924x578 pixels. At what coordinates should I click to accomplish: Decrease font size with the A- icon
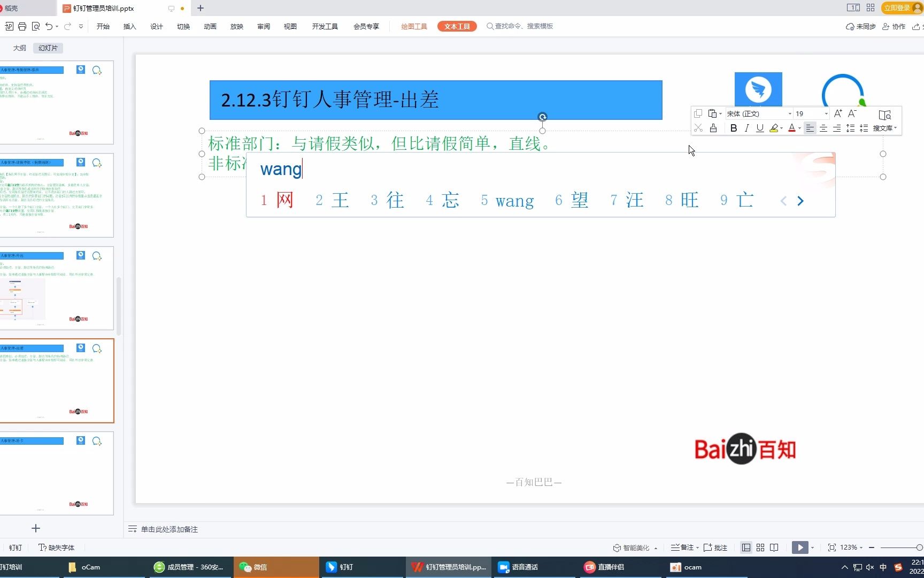(x=852, y=113)
